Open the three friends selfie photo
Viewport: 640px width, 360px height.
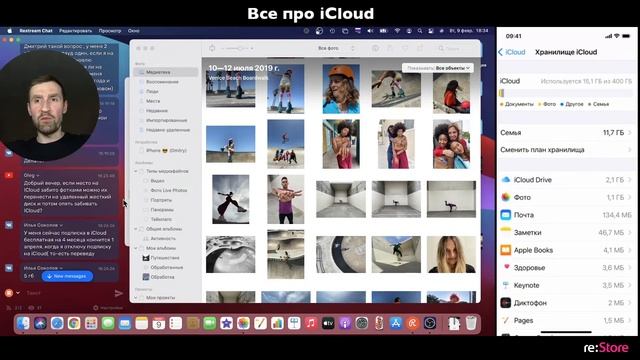click(451, 144)
